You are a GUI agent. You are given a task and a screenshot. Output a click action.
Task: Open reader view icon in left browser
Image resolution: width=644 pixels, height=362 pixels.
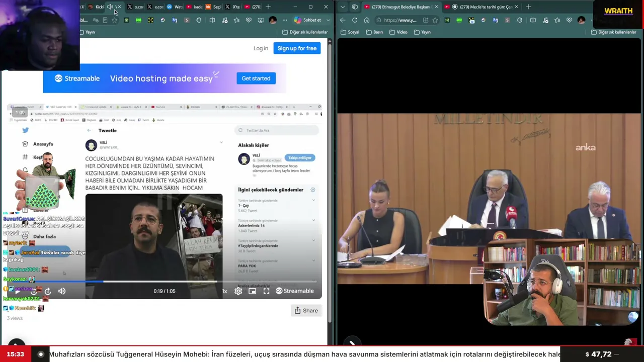[105, 20]
